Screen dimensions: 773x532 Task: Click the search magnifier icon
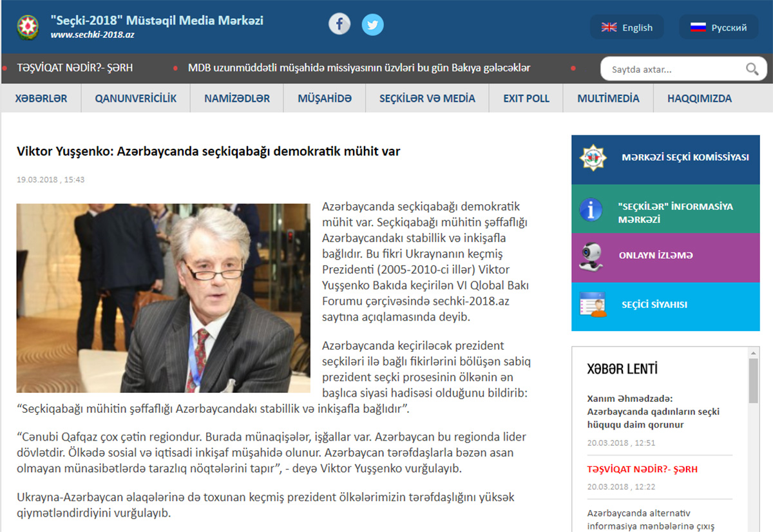pos(752,69)
